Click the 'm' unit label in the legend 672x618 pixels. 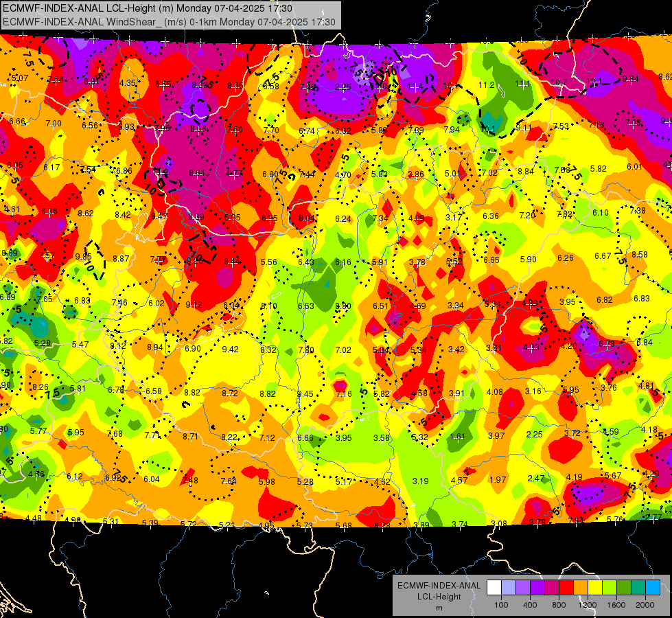tap(439, 608)
